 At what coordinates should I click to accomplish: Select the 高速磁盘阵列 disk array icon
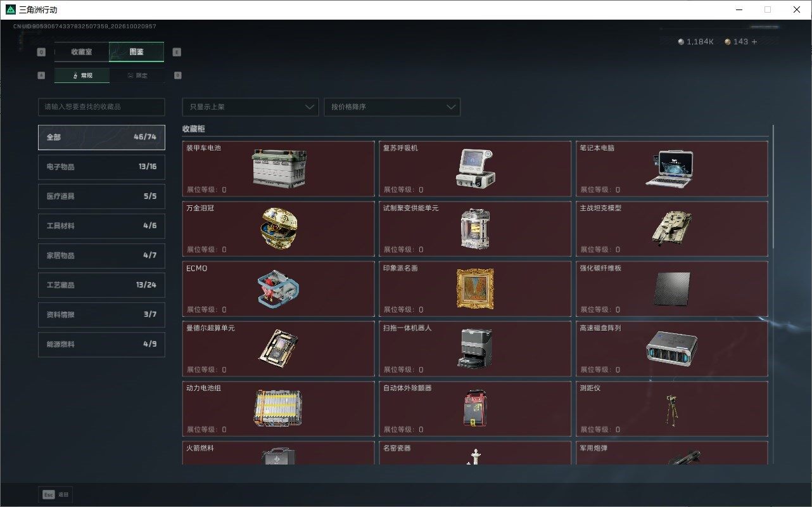671,348
